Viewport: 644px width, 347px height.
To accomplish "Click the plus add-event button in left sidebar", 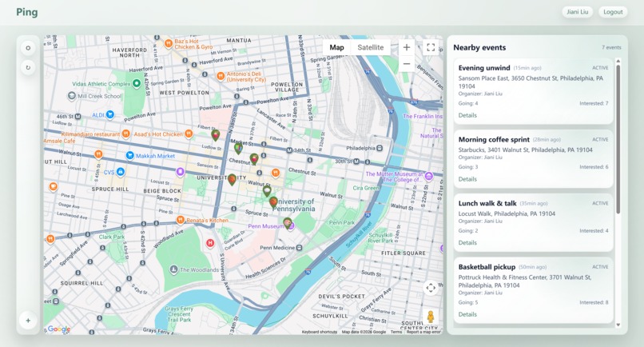I will 28,321.
